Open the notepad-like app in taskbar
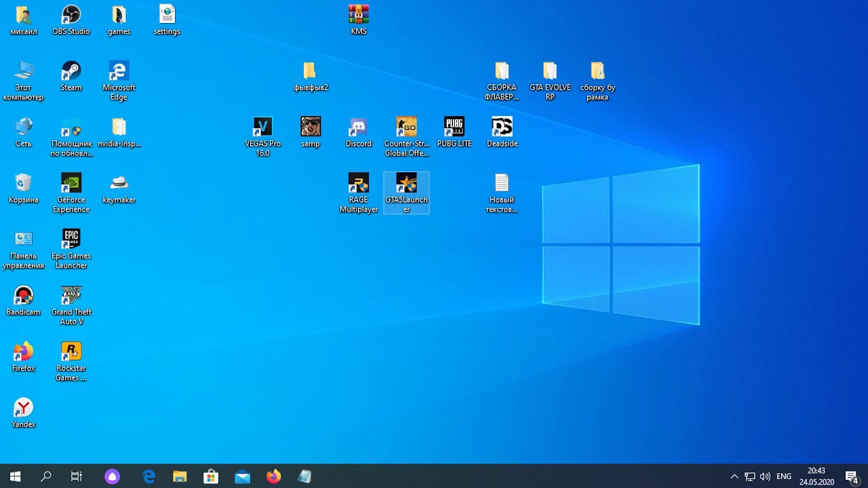This screenshot has width=868, height=488. click(x=304, y=476)
